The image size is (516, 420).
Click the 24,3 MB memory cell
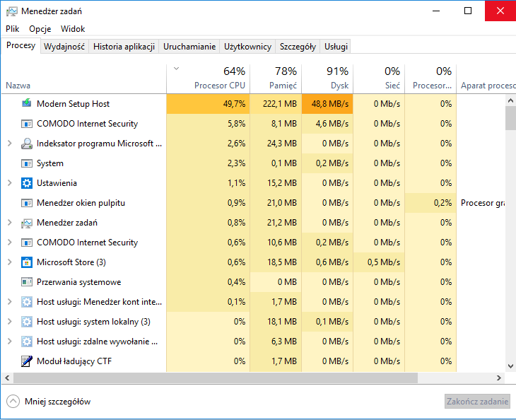276,144
